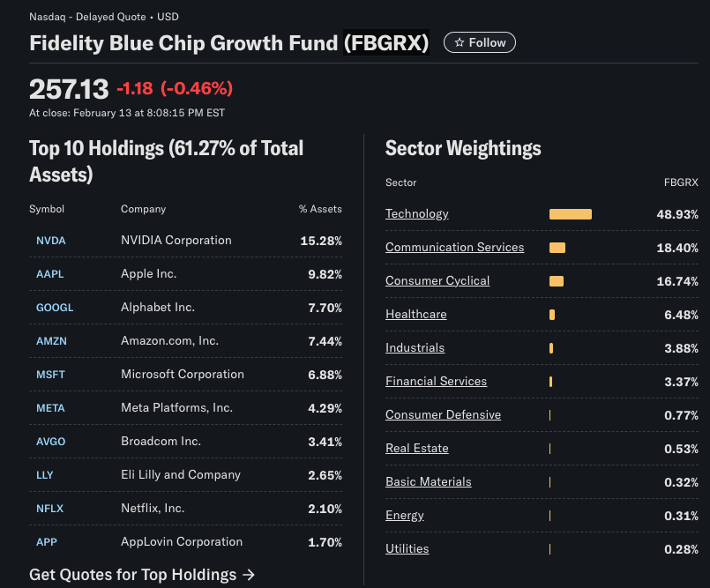Select the AVGO ticker symbol
The width and height of the screenshot is (710, 588).
50,442
